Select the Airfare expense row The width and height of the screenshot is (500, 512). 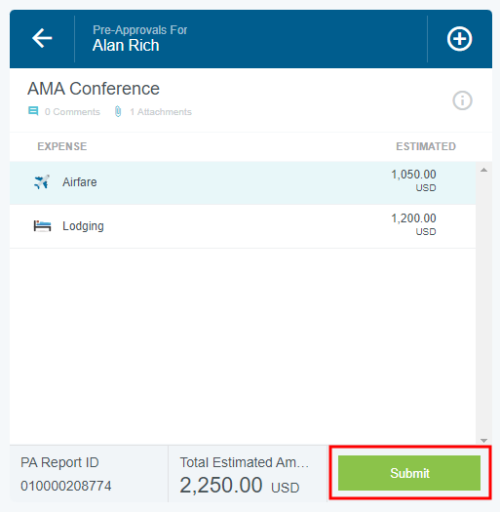(243, 183)
